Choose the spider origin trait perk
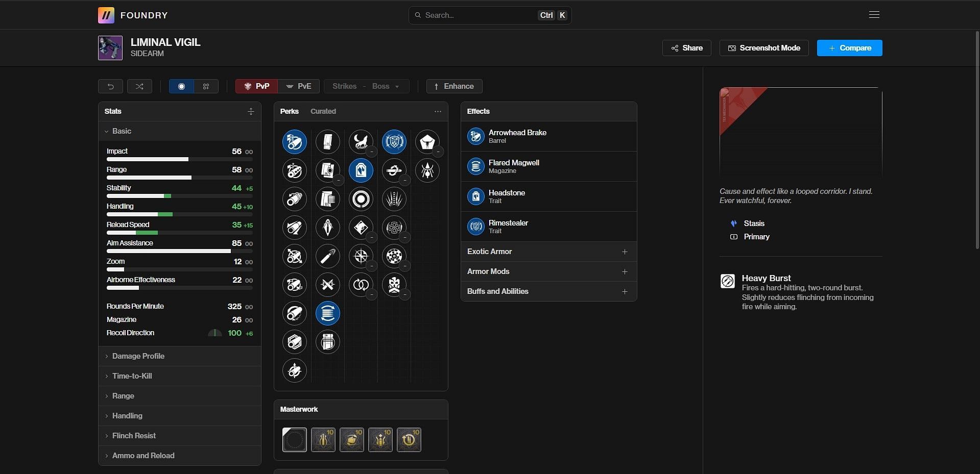The image size is (980, 474). 427,170
